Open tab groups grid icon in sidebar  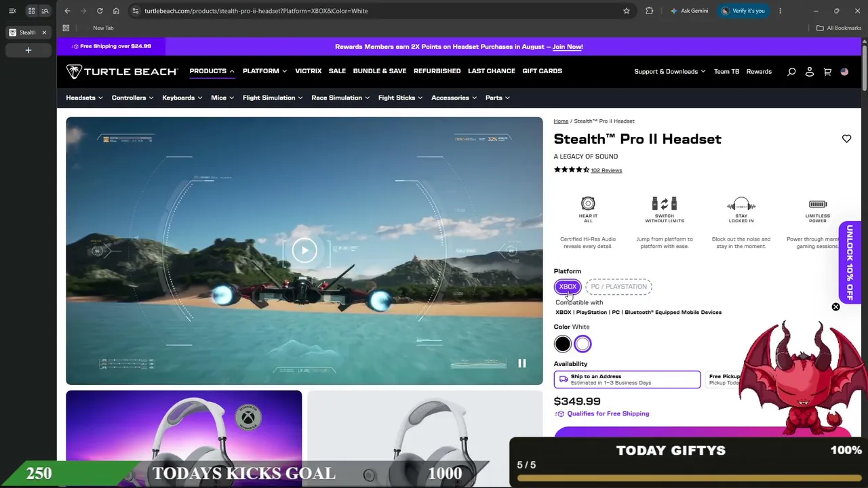coord(31,11)
